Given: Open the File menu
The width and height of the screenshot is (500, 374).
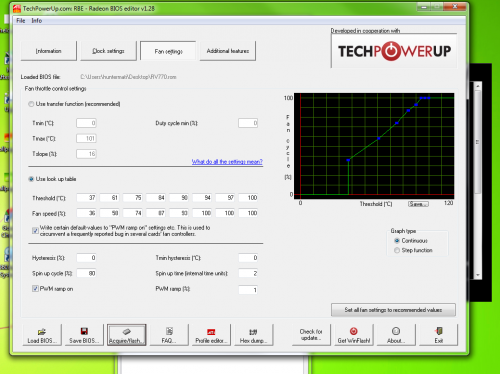Looking at the screenshot, I should [x=21, y=21].
